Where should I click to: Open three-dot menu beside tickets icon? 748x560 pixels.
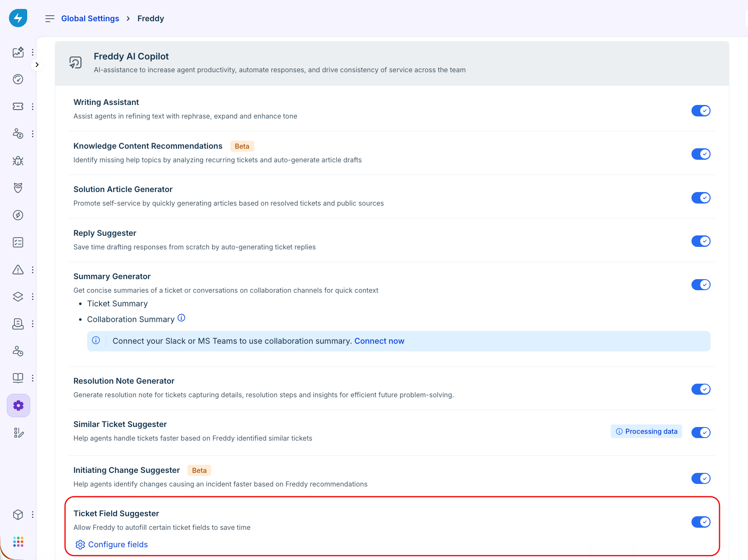click(33, 107)
